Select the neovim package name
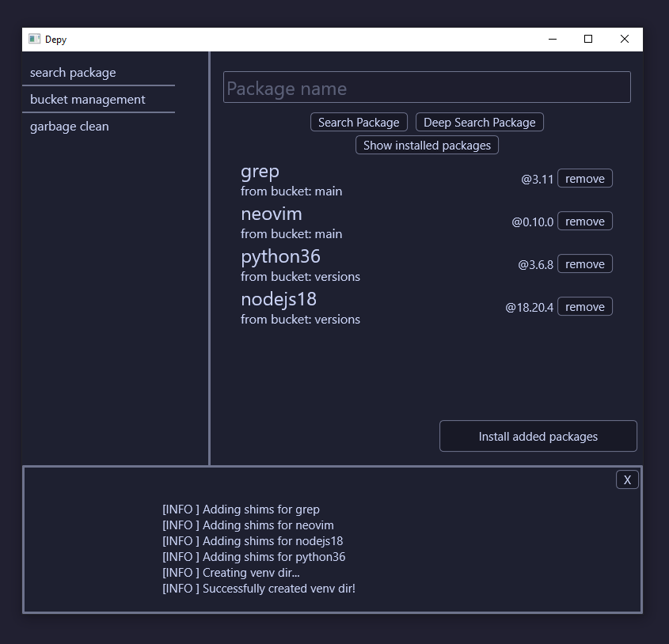The width and height of the screenshot is (669, 644). (272, 214)
